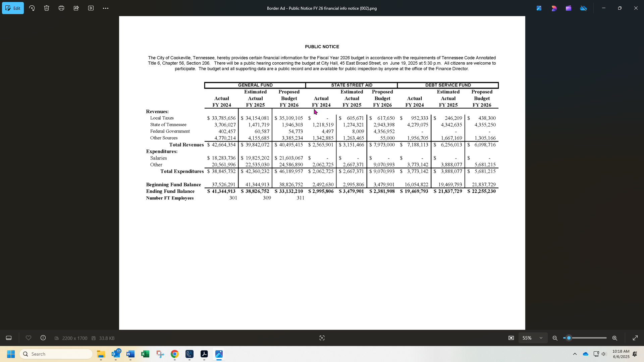The height and width of the screenshot is (362, 644).
Task: Rotate the image with rotate icon
Action: [32, 8]
